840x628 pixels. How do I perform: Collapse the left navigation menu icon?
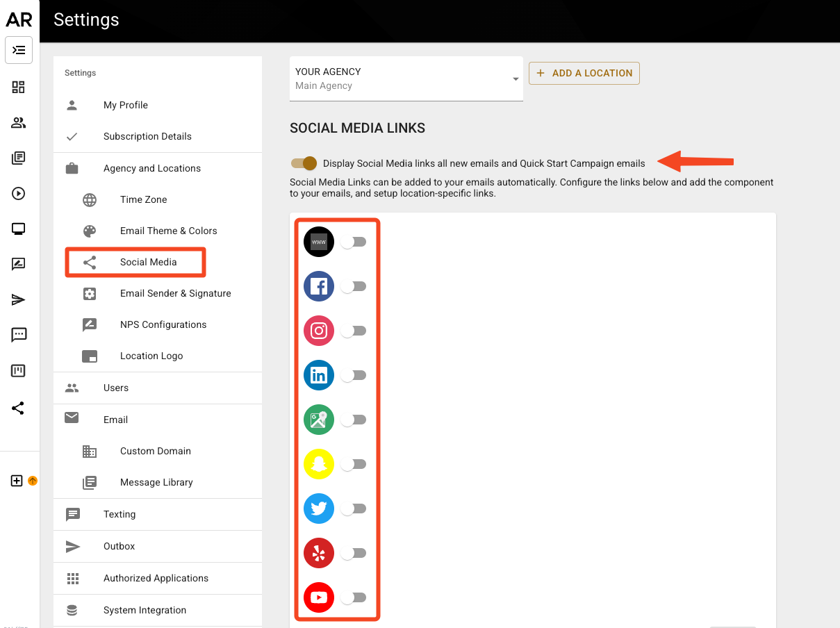(19, 50)
